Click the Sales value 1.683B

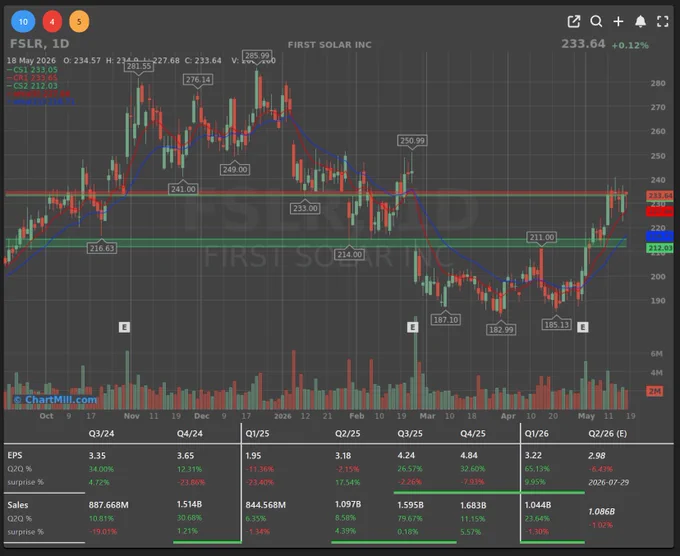click(x=473, y=505)
